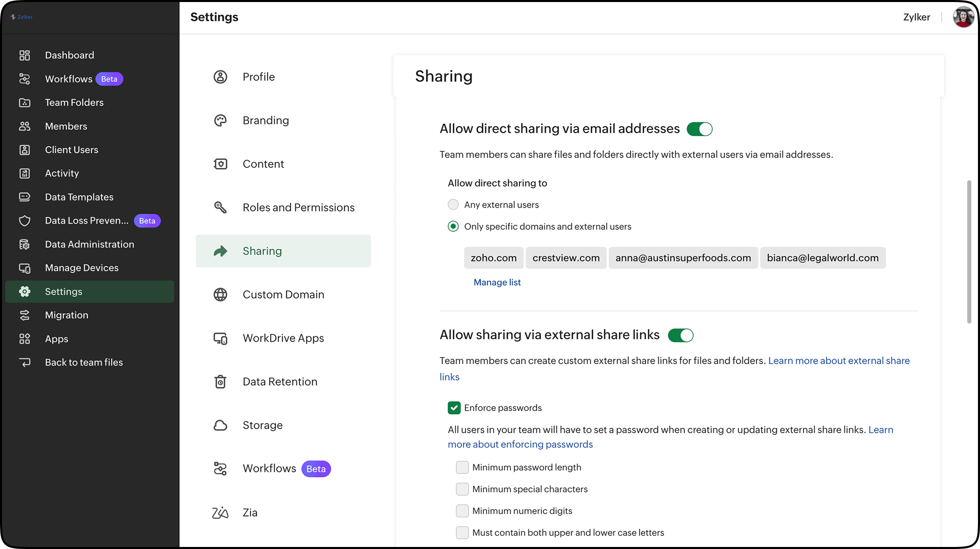Check the Minimum special characters option
The width and height of the screenshot is (980, 549).
(x=462, y=489)
